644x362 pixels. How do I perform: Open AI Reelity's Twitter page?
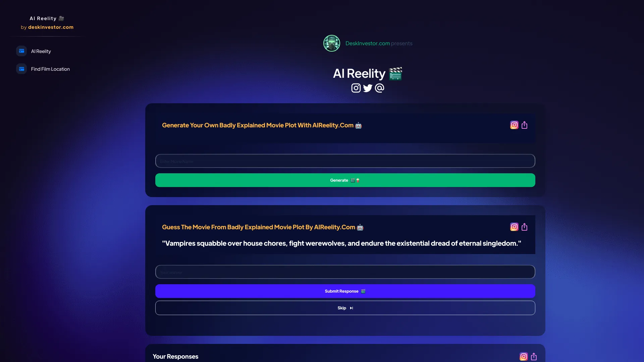click(367, 88)
